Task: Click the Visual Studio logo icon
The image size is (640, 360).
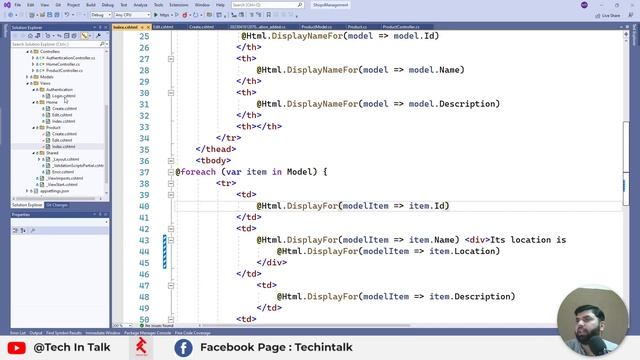Action: tap(7, 5)
